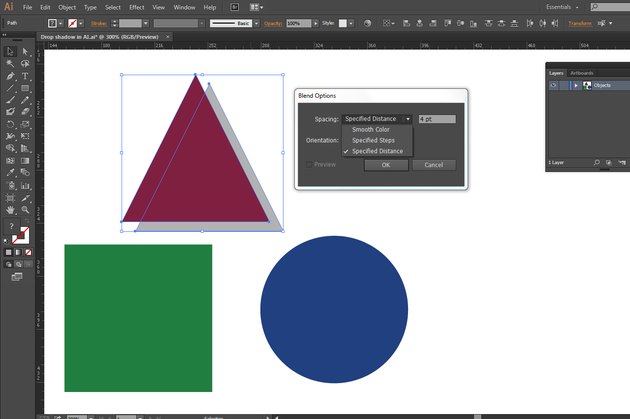The height and width of the screenshot is (419, 630).
Task: Click the Opacity link in control bar
Action: tap(273, 23)
